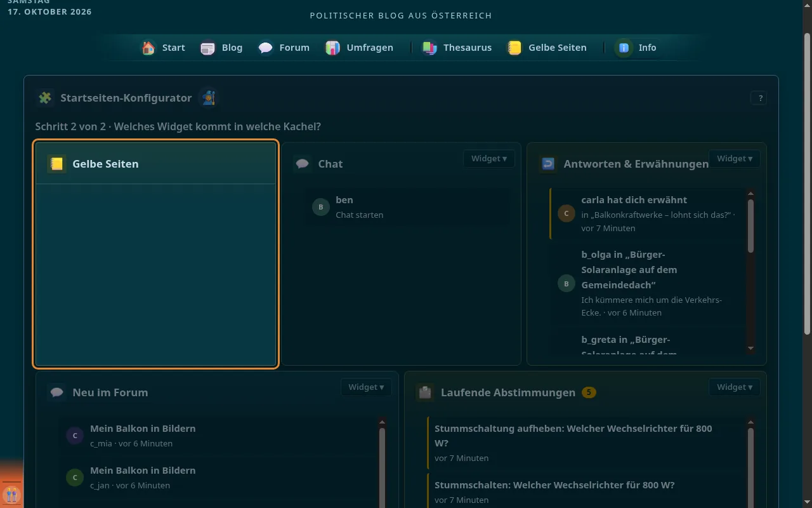This screenshot has height=508, width=812.
Task: Open b_olga Bürger-Solaranlage reply
Action: 648,283
